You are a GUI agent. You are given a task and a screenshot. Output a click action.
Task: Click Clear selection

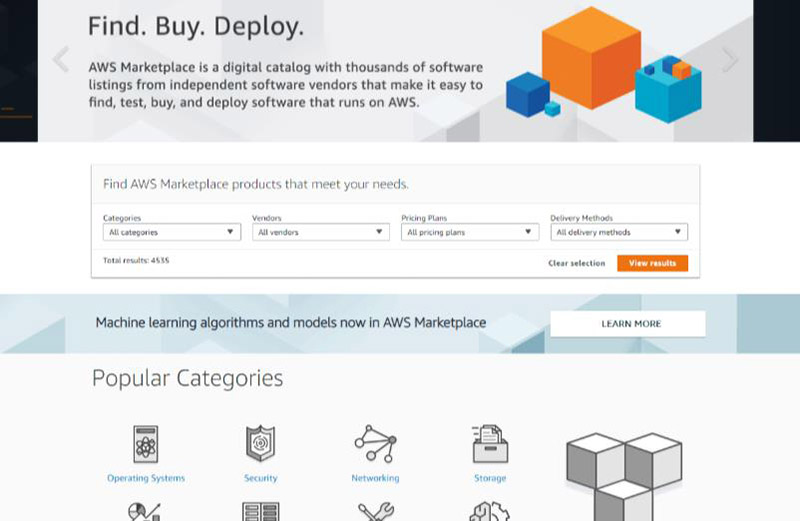point(577,263)
